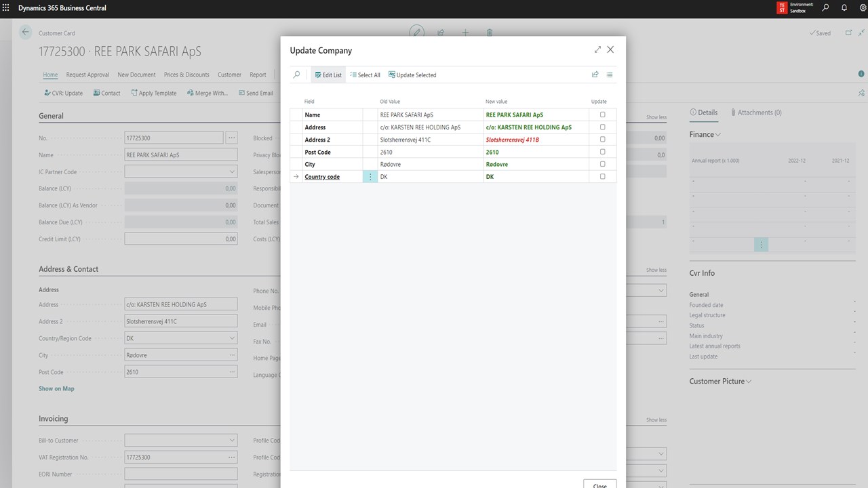This screenshot has width=868, height=488.
Task: Click the delete trash icon on Customer Card
Action: (x=490, y=32)
